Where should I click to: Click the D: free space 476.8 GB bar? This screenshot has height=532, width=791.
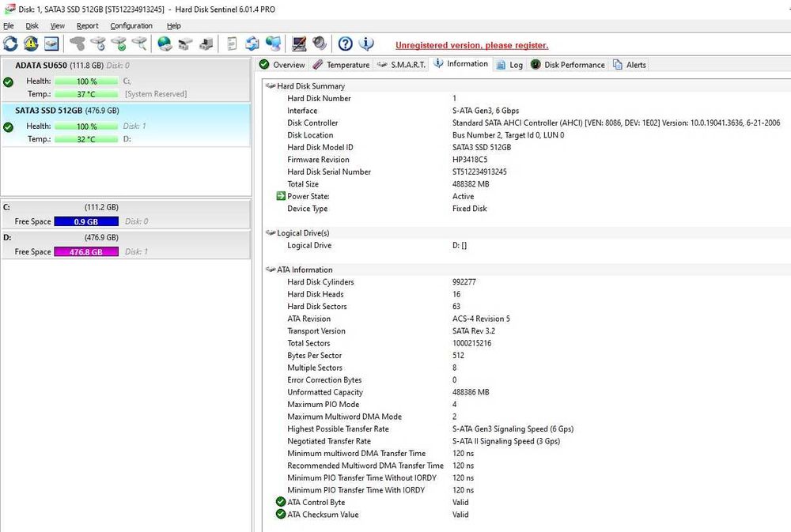pos(86,251)
